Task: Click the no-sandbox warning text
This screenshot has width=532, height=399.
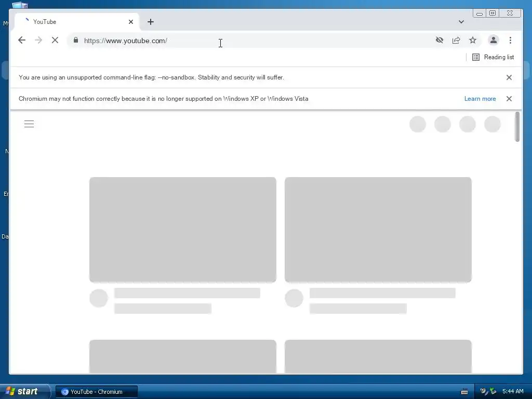Action: [151, 77]
